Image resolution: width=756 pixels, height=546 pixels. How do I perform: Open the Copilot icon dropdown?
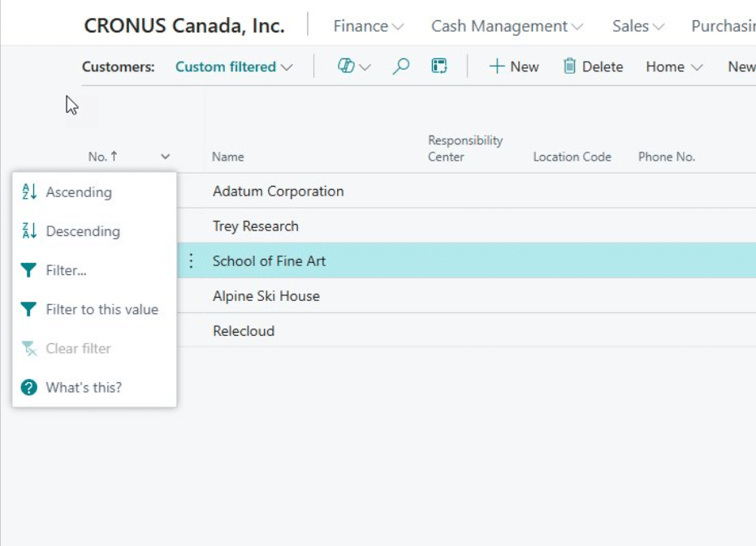[x=353, y=67]
